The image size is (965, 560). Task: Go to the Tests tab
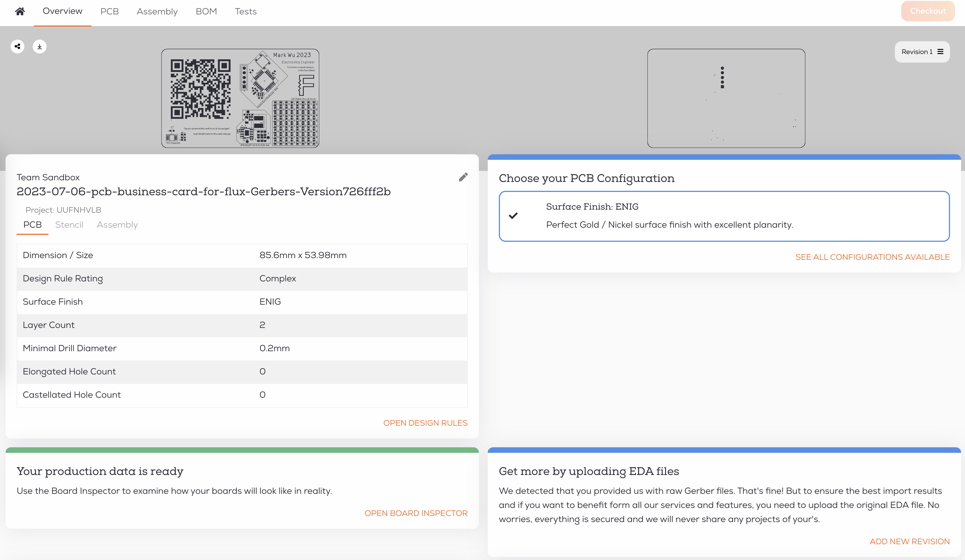click(246, 11)
